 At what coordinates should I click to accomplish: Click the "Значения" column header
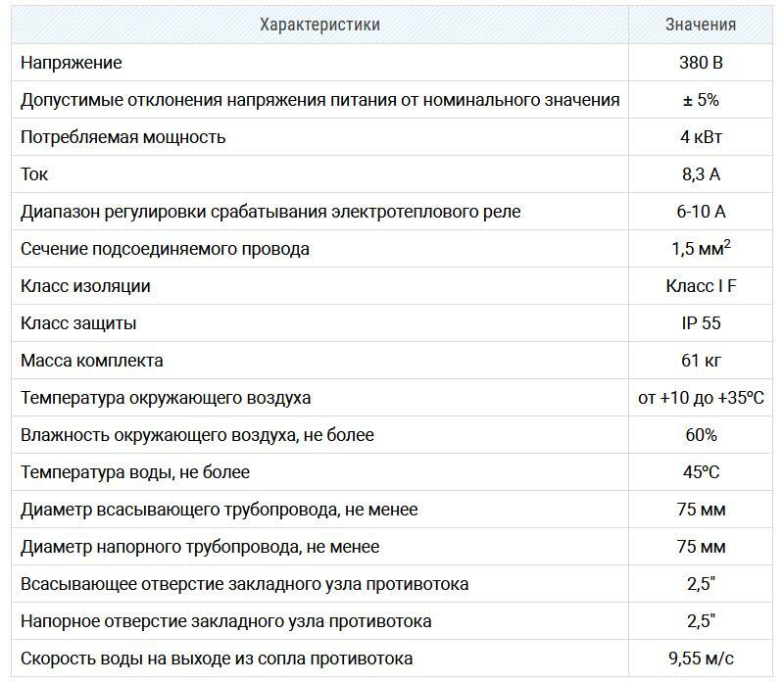tap(700, 24)
